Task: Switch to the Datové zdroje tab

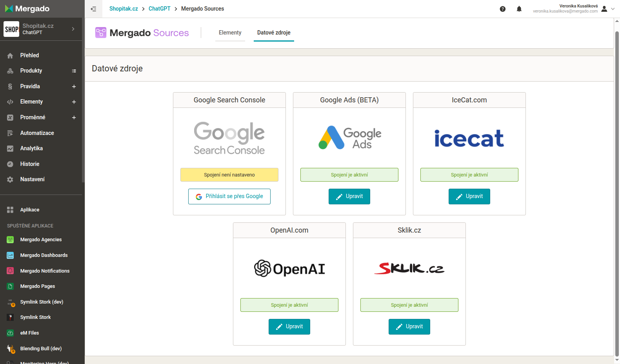Action: [274, 33]
